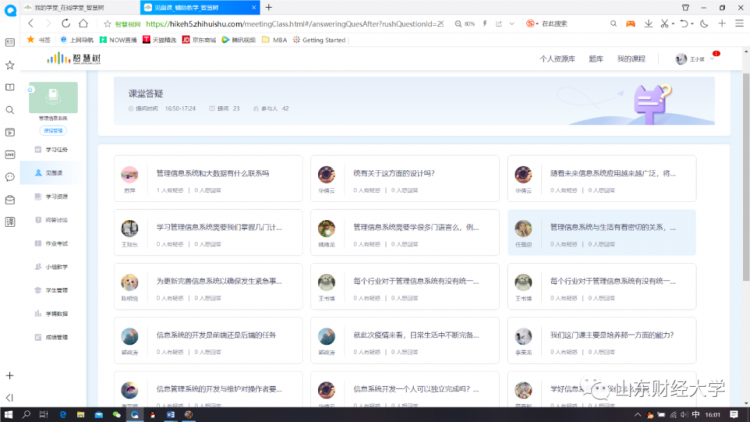Open the Word icon in the taskbar
750x422 pixels.
pos(170,414)
